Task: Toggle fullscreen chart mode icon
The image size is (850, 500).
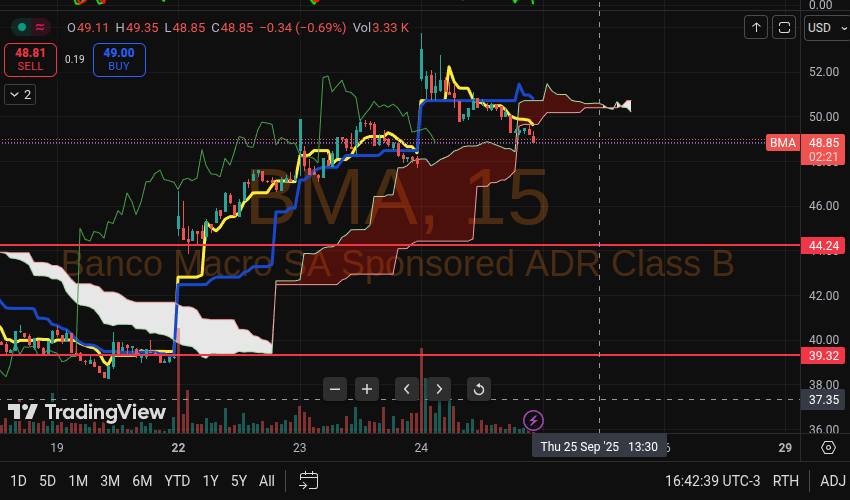Action: tap(784, 28)
